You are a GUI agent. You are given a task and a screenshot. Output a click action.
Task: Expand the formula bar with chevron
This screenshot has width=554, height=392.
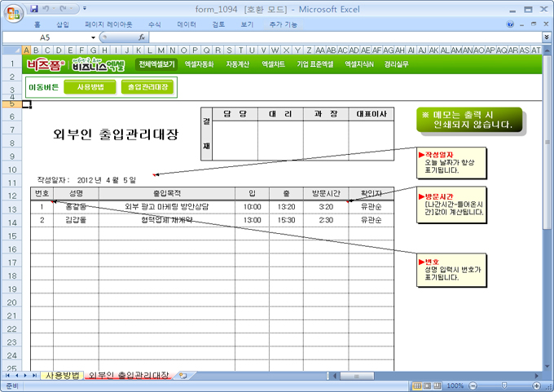click(547, 37)
